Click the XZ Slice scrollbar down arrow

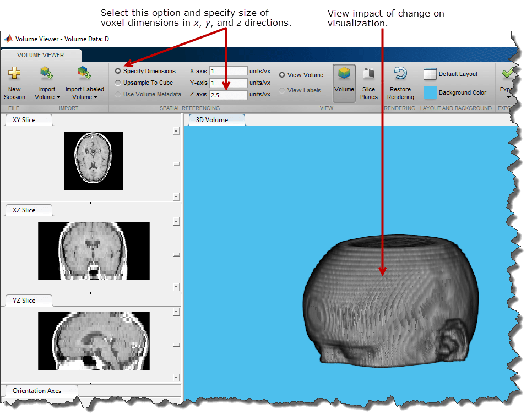click(x=176, y=287)
